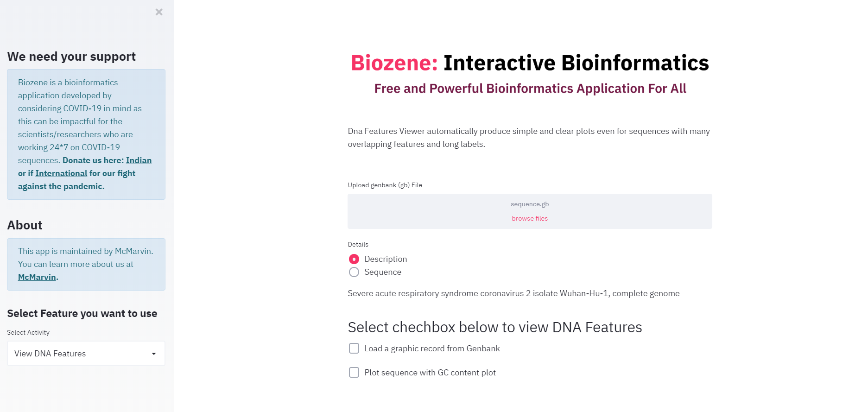
Task: Enable Plot sequence with GC content plot
Action: pyautogui.click(x=354, y=373)
